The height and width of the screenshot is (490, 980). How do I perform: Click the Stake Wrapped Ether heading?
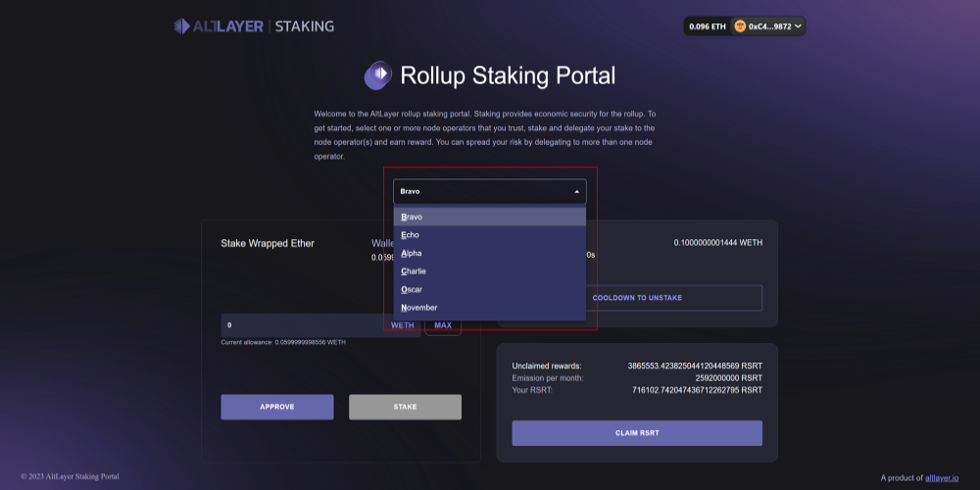268,243
